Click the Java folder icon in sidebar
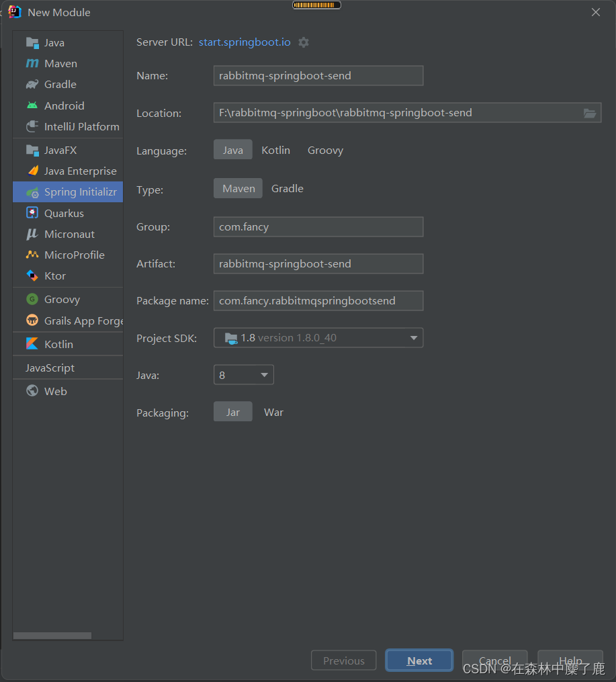Screen dimensions: 616x682 32,42
